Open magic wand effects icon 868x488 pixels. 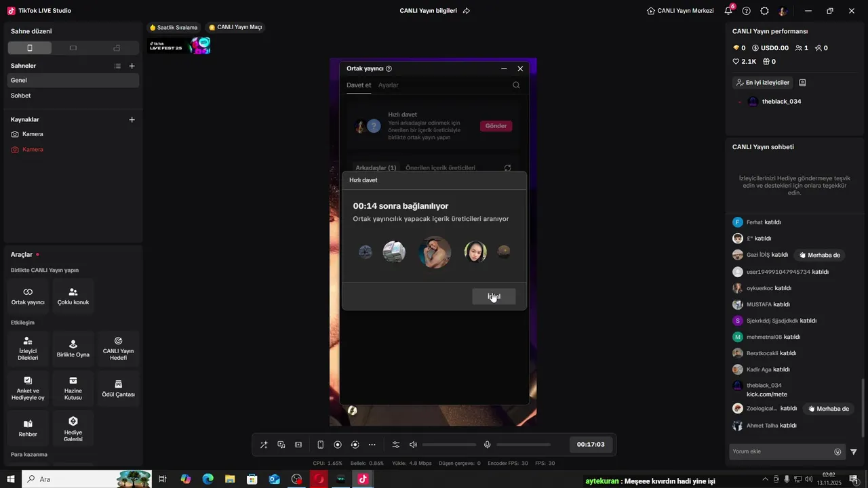click(x=264, y=445)
